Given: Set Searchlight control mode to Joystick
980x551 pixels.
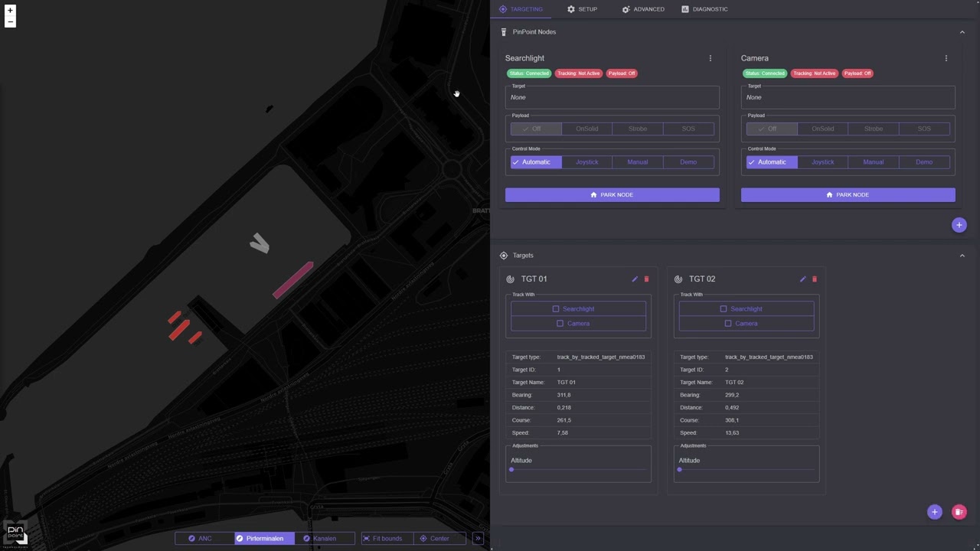Looking at the screenshot, I should [x=587, y=162].
